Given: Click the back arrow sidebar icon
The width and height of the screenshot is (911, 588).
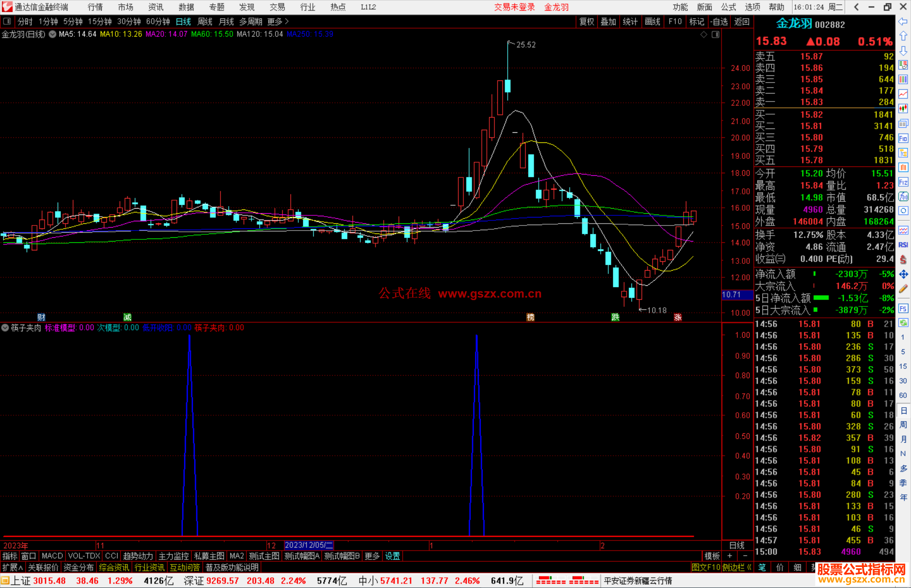Looking at the screenshot, I should click(903, 21).
